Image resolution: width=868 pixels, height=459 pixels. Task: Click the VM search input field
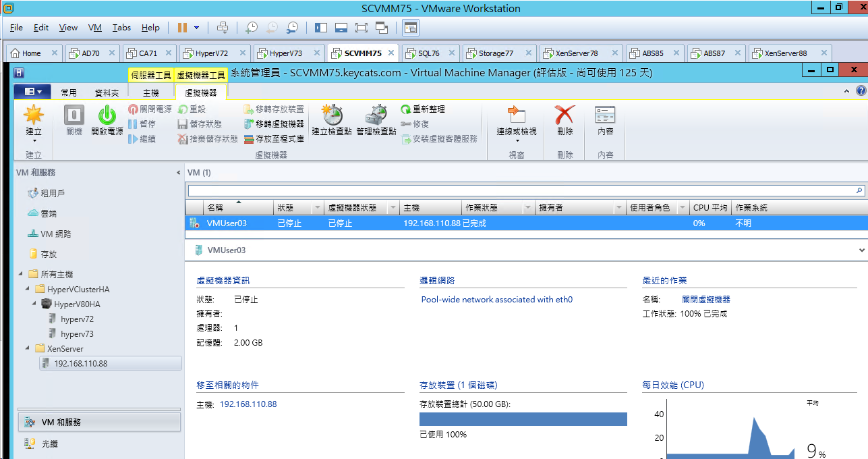click(521, 191)
